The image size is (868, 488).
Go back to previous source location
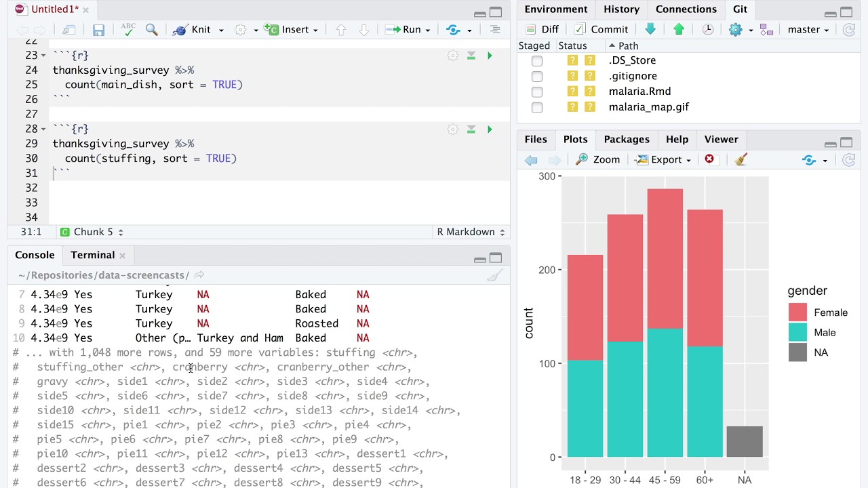point(22,30)
